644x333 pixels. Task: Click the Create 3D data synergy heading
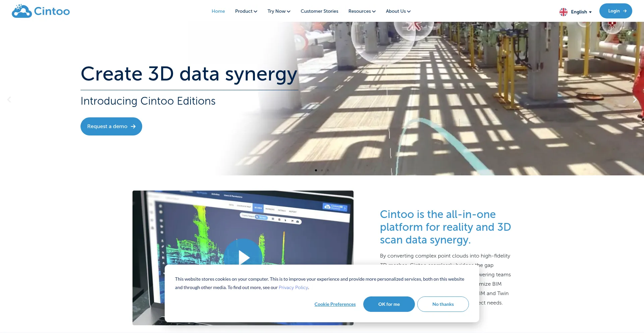tap(189, 74)
